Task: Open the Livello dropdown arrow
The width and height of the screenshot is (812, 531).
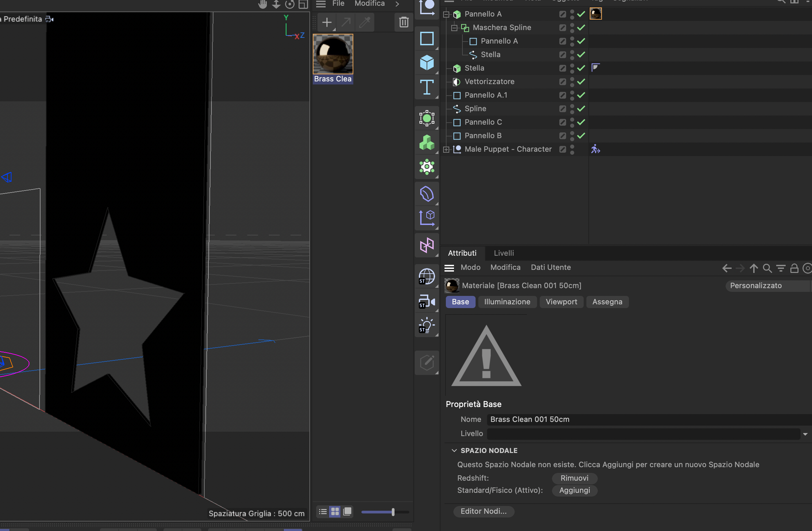Action: [805, 434]
